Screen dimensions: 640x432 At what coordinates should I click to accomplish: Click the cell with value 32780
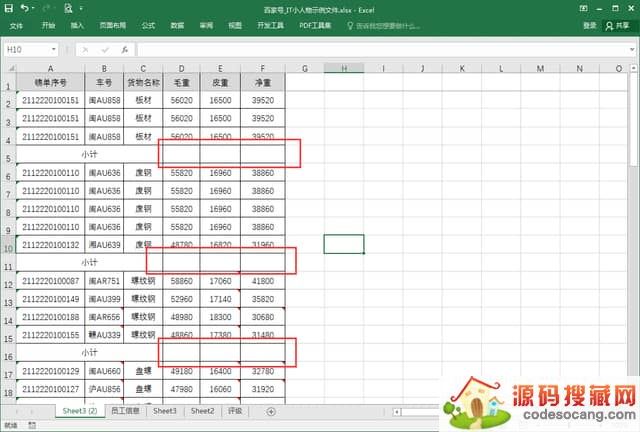coord(263,371)
